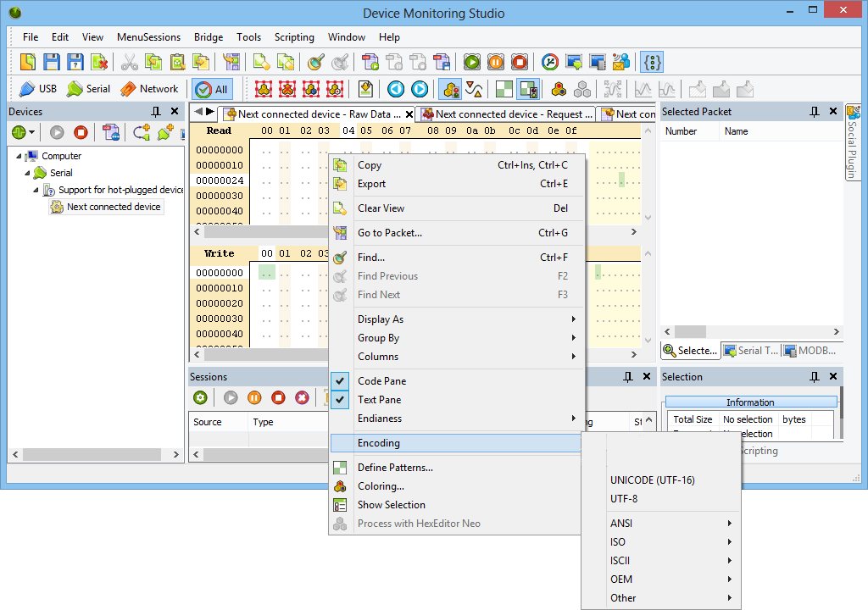The height and width of the screenshot is (610, 868).
Task: Click the Devices panel gray play icon
Action: pos(57,132)
